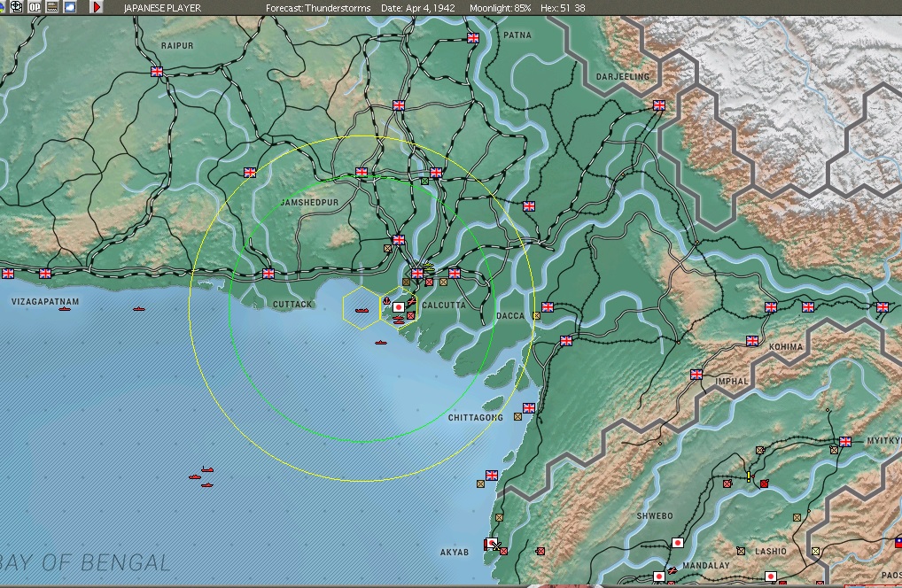Select the red aircraft icon in the yellow hex
The width and height of the screenshot is (902, 588).
coord(412,300)
